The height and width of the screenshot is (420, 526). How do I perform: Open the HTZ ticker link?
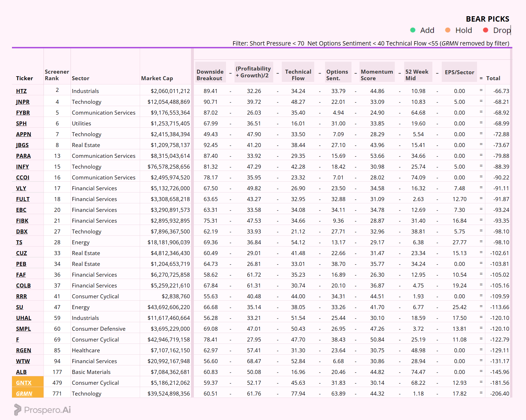pyautogui.click(x=21, y=91)
